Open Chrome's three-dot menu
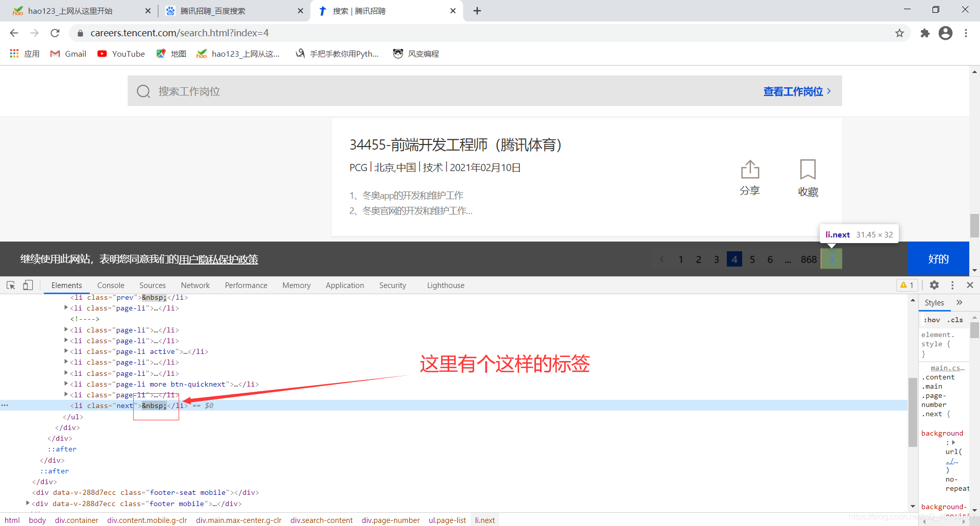The height and width of the screenshot is (526, 980). [966, 33]
